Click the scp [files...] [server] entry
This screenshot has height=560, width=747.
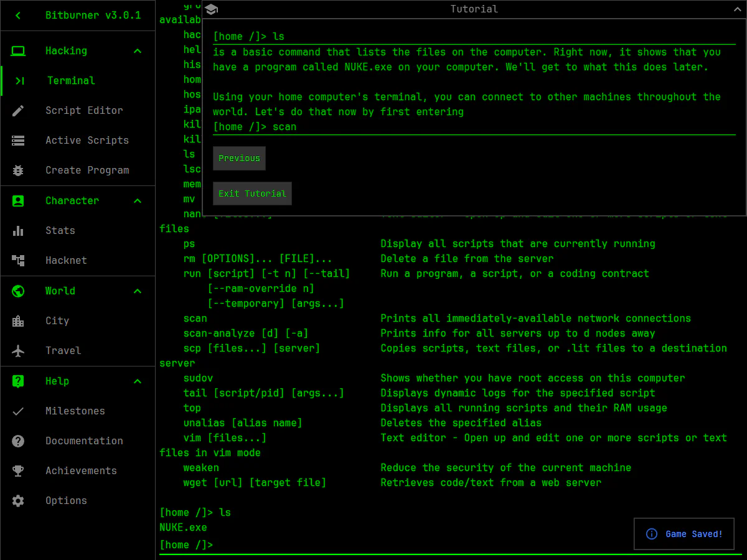point(251,348)
